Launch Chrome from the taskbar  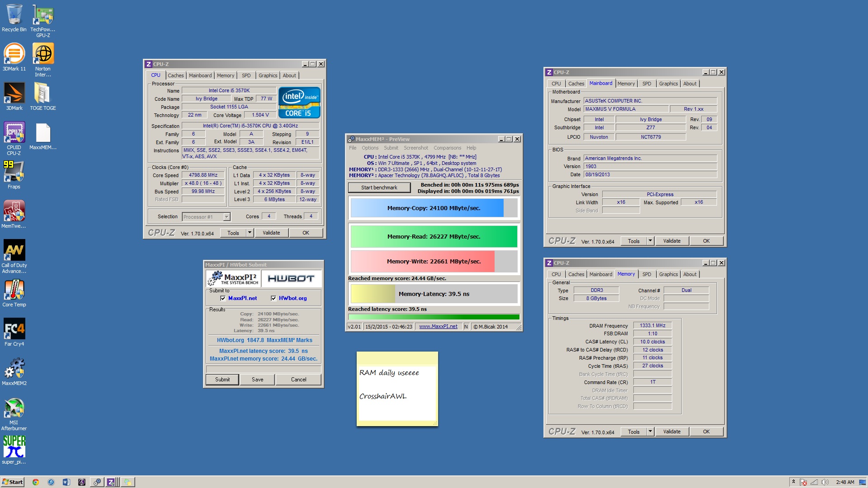35,482
